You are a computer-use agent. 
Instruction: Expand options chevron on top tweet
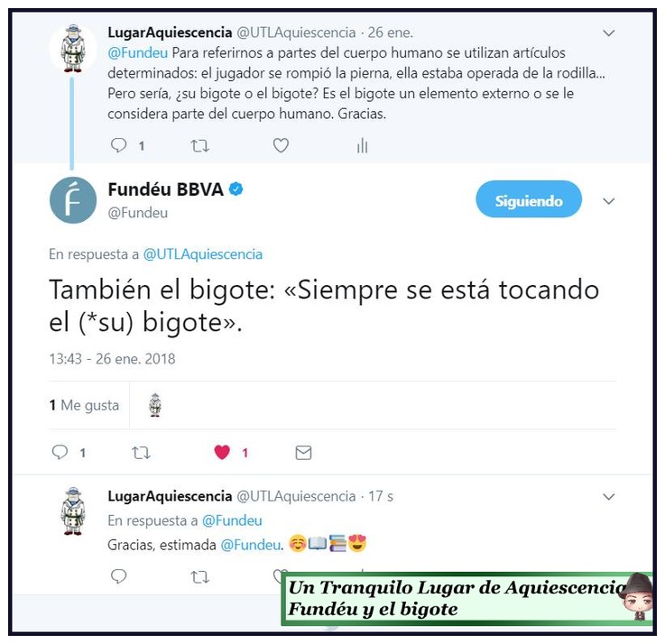click(609, 32)
